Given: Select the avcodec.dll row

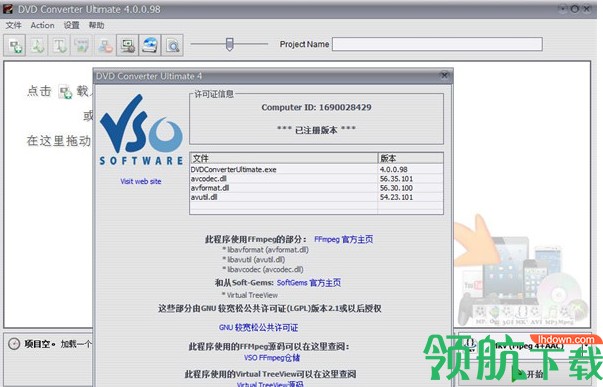Looking at the screenshot, I should pos(316,178).
